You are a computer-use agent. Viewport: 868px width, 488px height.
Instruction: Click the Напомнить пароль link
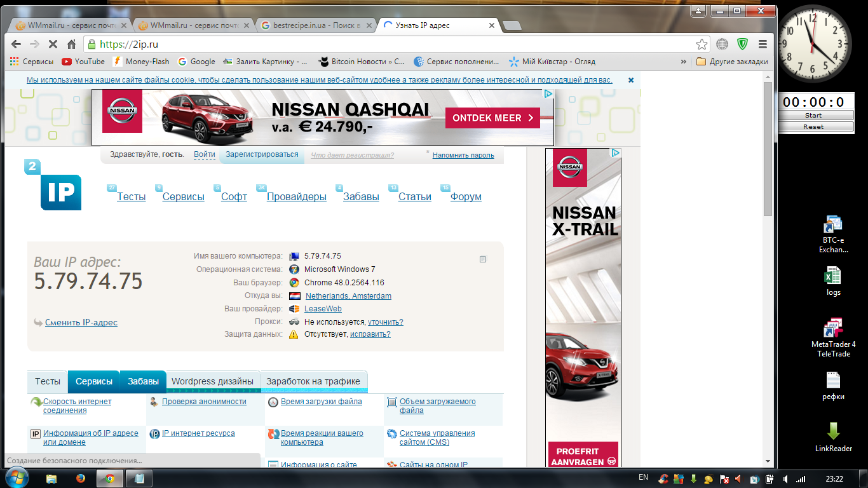463,155
